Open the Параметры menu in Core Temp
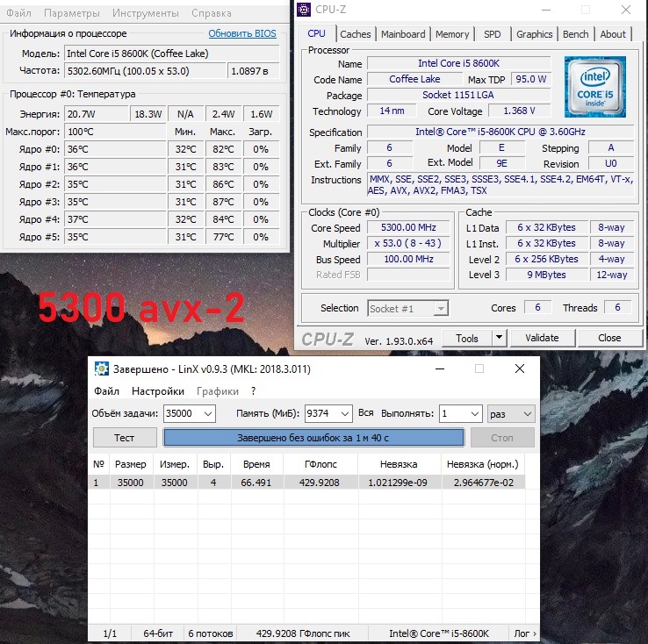 coord(72,13)
